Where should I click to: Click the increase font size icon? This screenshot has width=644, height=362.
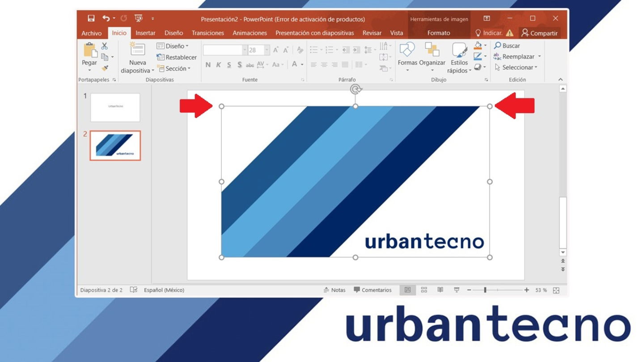click(x=276, y=50)
